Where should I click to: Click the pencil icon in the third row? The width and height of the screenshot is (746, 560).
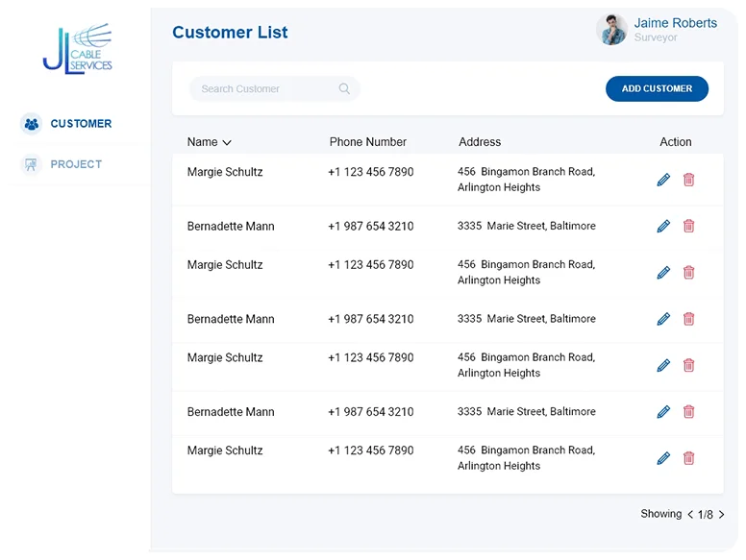click(663, 273)
